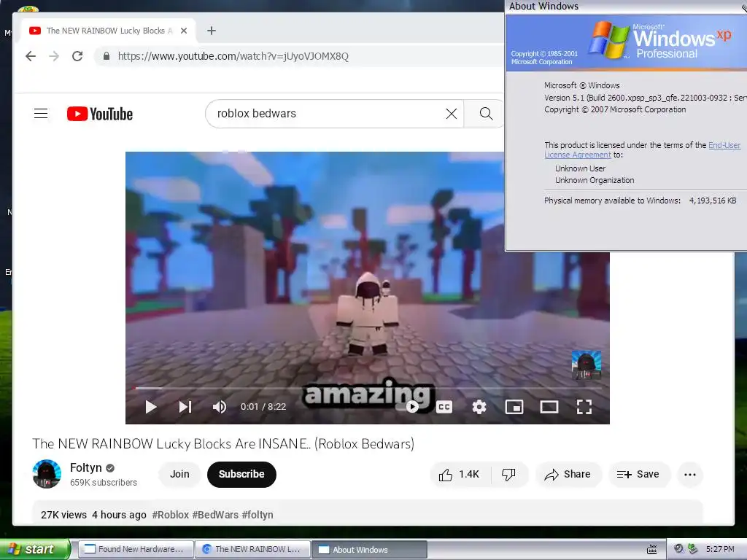Click the 5:27 PM taskbar clock
The width and height of the screenshot is (747, 560).
click(720, 549)
